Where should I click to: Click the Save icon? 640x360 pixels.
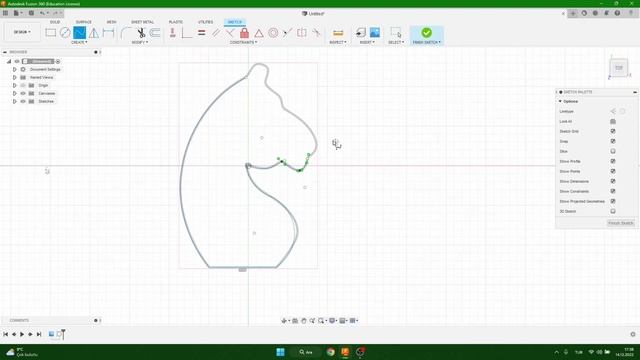pyautogui.click(x=31, y=13)
